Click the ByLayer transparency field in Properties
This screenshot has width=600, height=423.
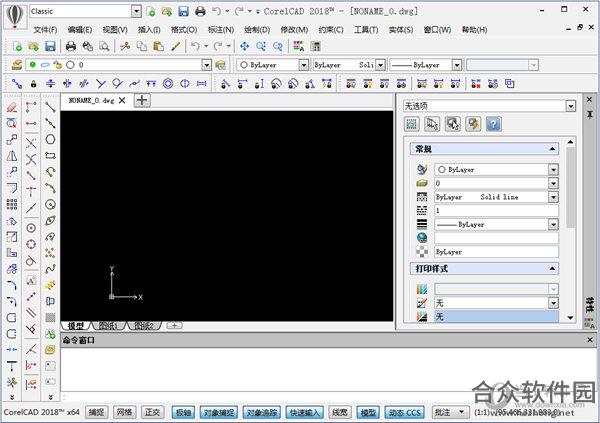click(496, 252)
